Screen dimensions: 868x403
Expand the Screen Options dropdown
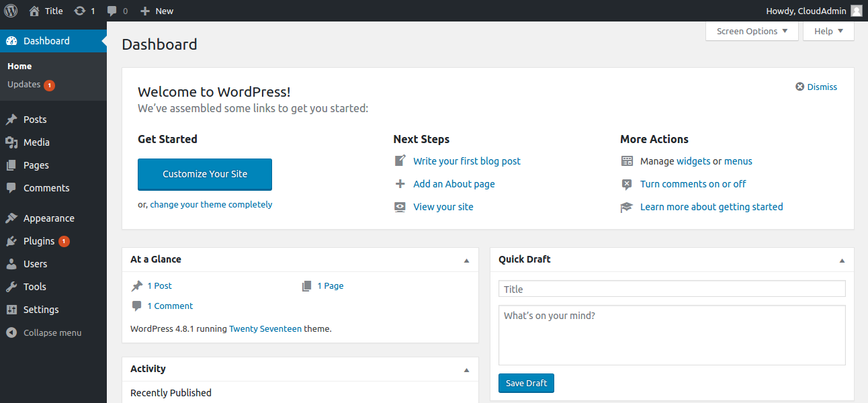[752, 31]
